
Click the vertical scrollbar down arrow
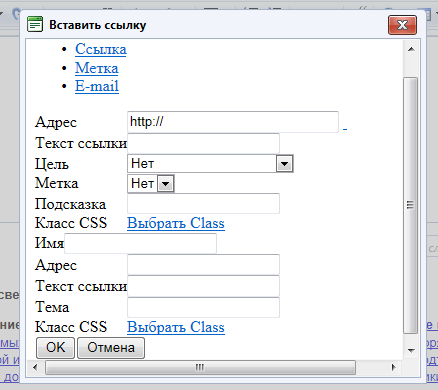pyautogui.click(x=411, y=351)
